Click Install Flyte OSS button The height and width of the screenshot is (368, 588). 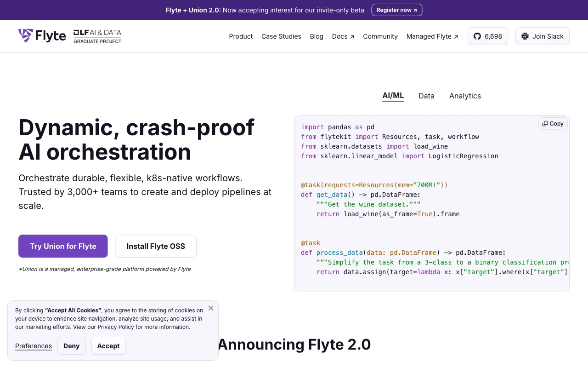(156, 246)
